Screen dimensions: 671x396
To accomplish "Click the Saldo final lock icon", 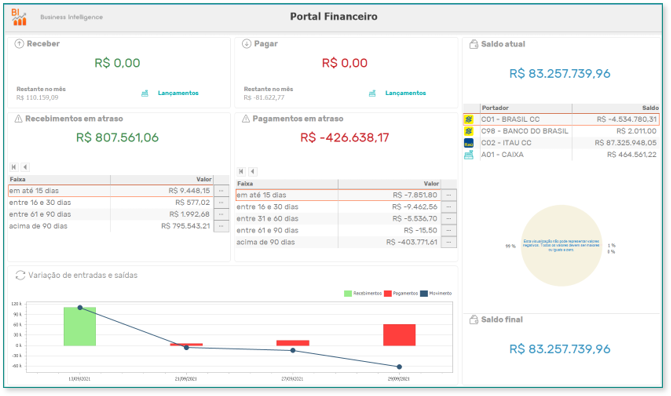I will point(473,320).
